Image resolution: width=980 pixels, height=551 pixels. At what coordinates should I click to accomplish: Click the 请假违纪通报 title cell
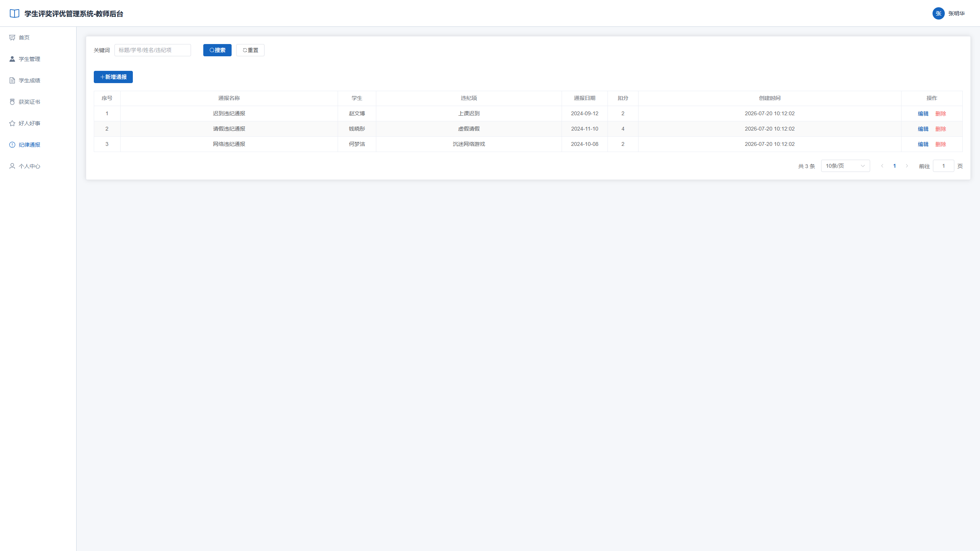[x=229, y=129]
